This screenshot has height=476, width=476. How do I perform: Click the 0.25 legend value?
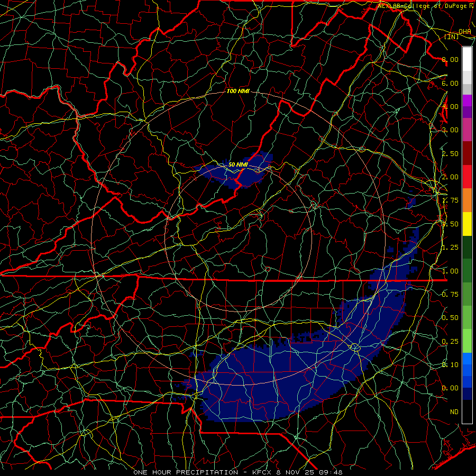tap(450, 342)
